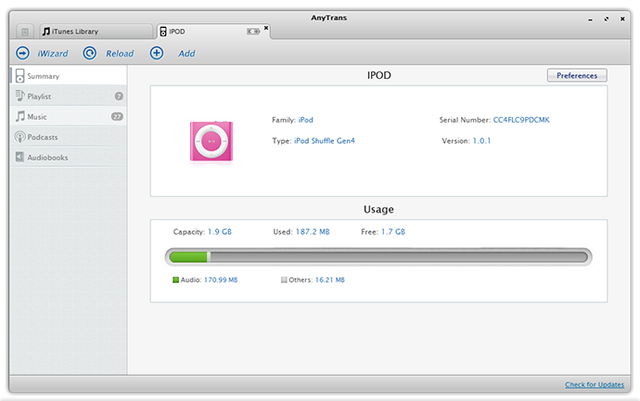Click the home tab icon left of iTunes Library
Screen dimensions: 640x401
pos(25,31)
